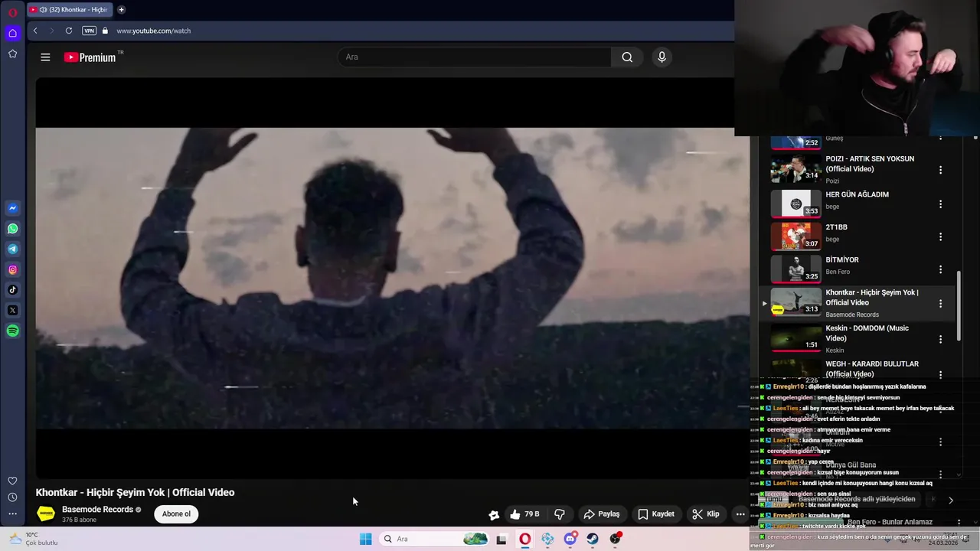Open X (Twitter) in the Opera sidebar
Screen dimensions: 980x551
[12, 310]
